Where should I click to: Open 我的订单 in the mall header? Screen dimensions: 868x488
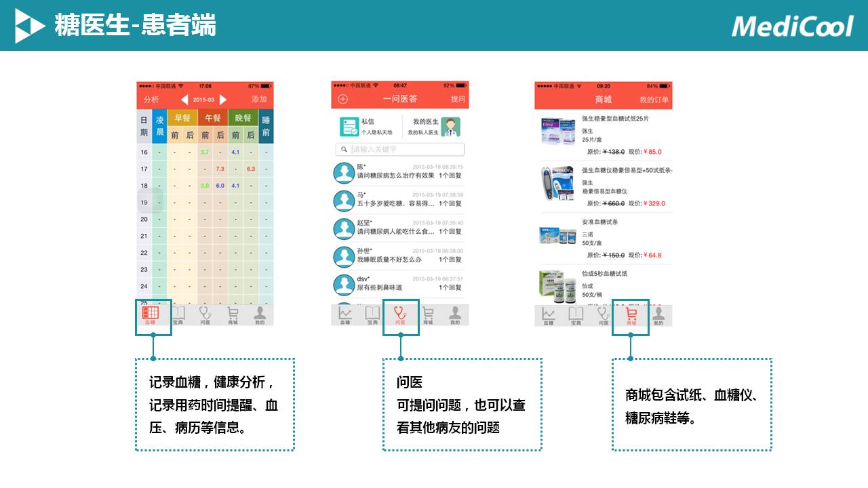pos(654,100)
